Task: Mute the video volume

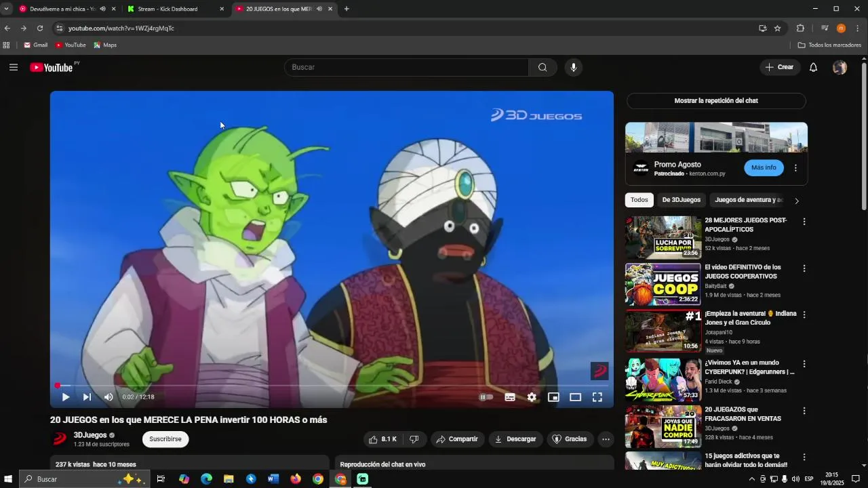Action: tap(108, 397)
